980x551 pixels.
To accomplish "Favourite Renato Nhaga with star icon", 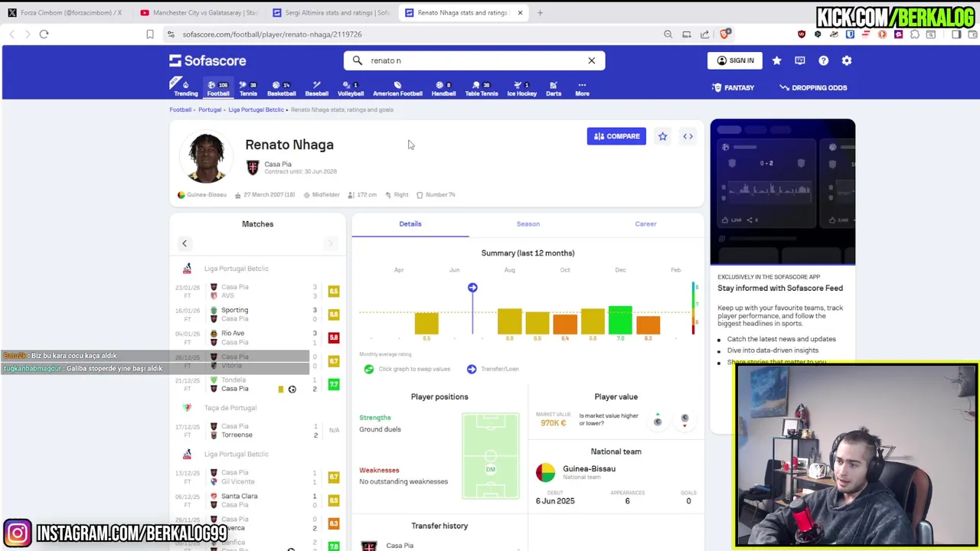I will pos(663,136).
